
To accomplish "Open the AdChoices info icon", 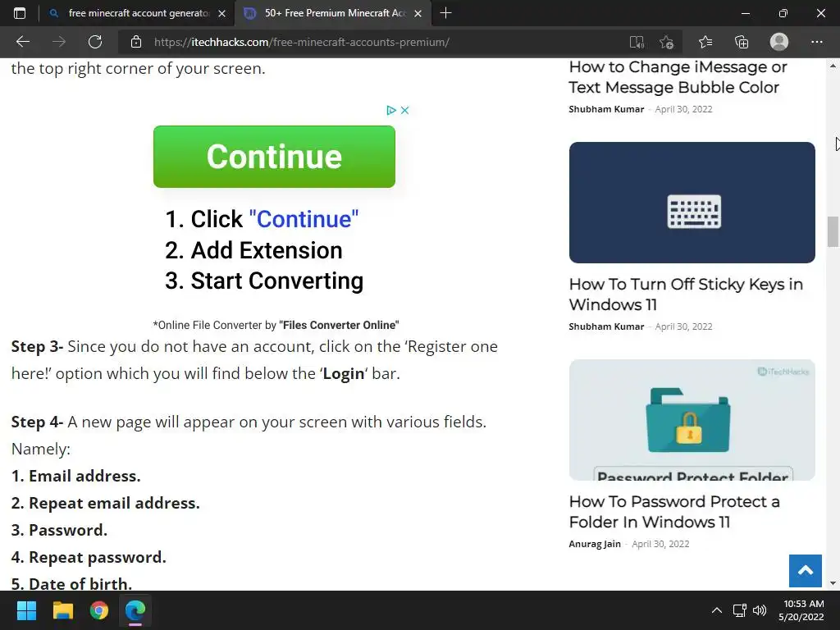I will [x=391, y=110].
